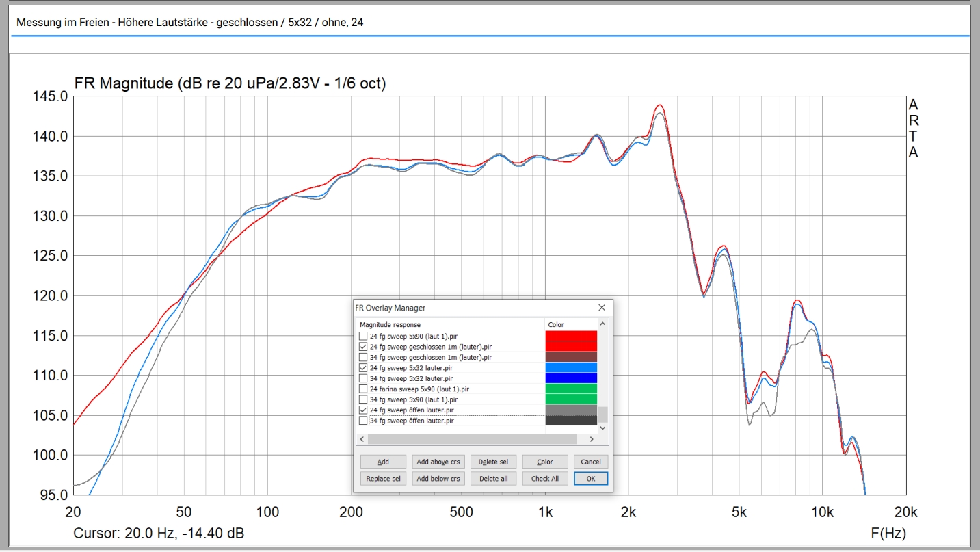Image resolution: width=980 pixels, height=552 pixels.
Task: Check '34 fg sweep geschlossen 1m (lauter).pir'
Action: 362,357
